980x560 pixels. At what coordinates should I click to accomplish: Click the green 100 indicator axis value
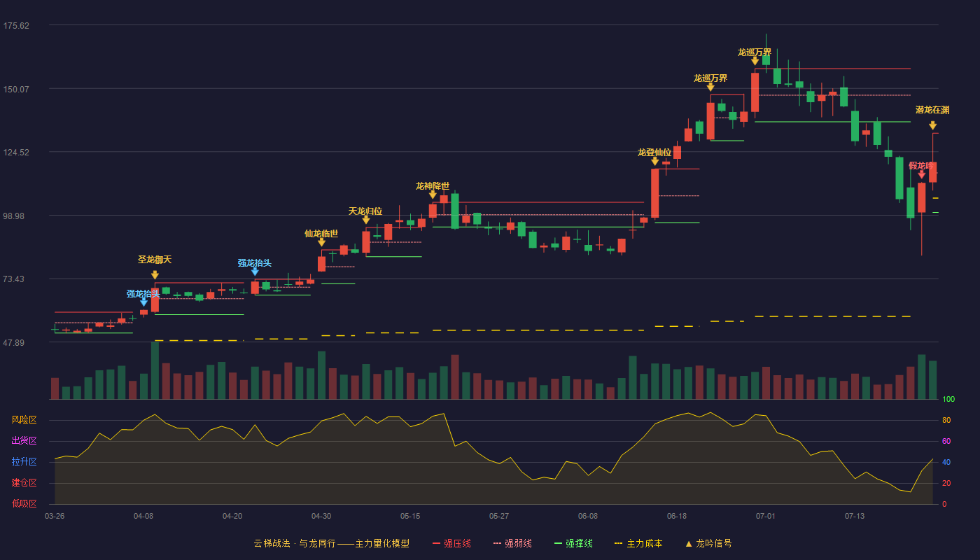click(x=948, y=399)
